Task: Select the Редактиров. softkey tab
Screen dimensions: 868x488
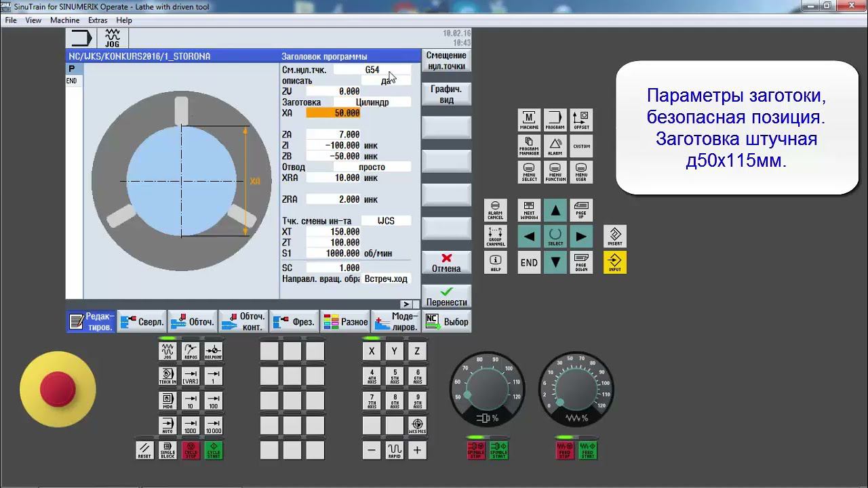Action: click(x=92, y=322)
